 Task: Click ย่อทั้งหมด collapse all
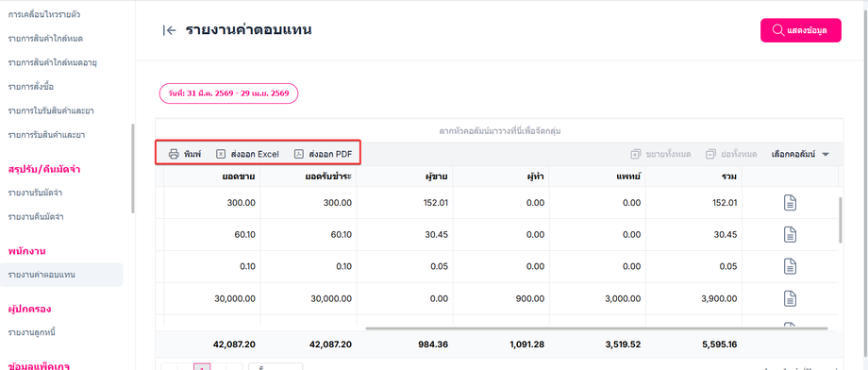[731, 154]
